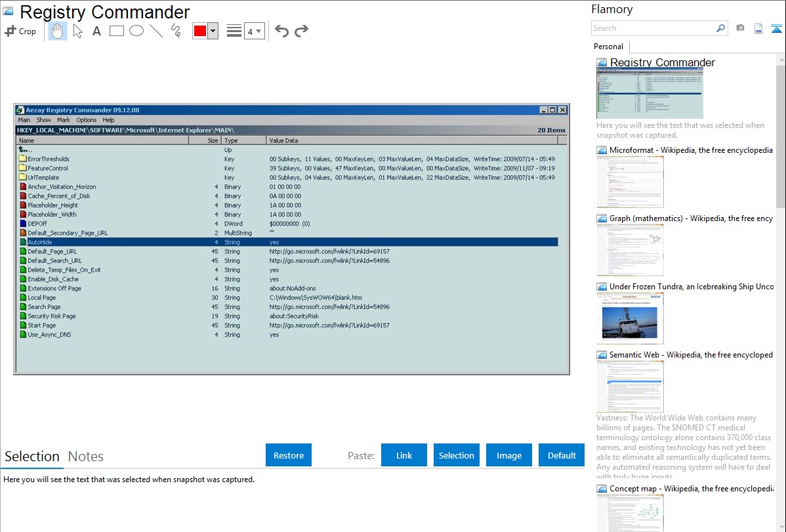Paste as Link
Viewport: 786px width, 532px height.
(x=404, y=455)
